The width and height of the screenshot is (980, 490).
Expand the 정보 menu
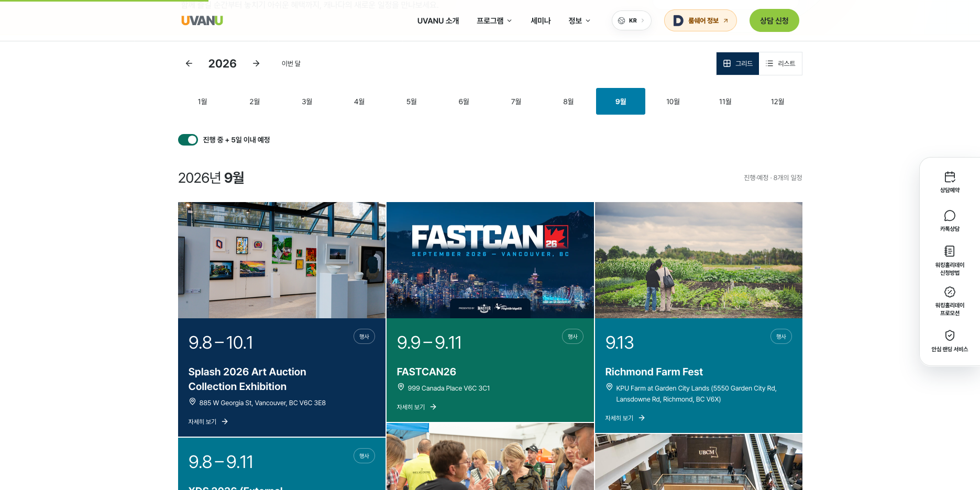pos(579,20)
